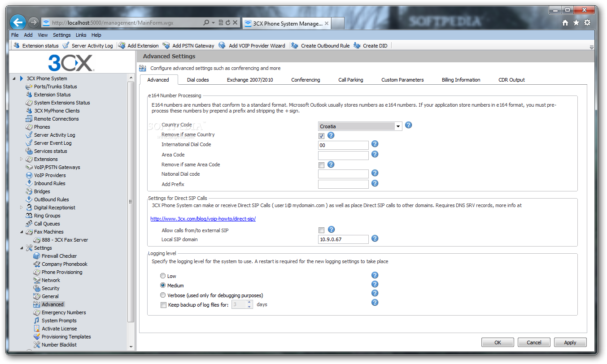Click the Inbound Rules arrow icon
The width and height of the screenshot is (607, 364).
tap(30, 183)
